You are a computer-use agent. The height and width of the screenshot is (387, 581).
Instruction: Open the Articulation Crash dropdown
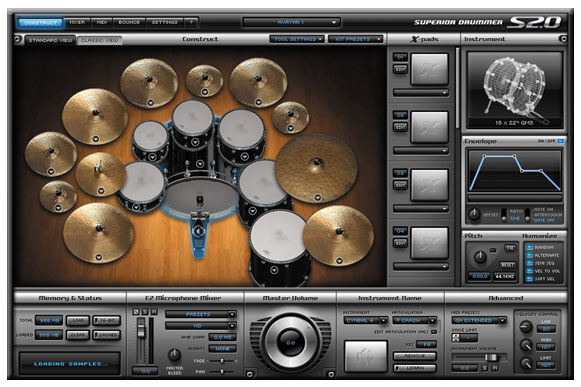pyautogui.click(x=415, y=320)
